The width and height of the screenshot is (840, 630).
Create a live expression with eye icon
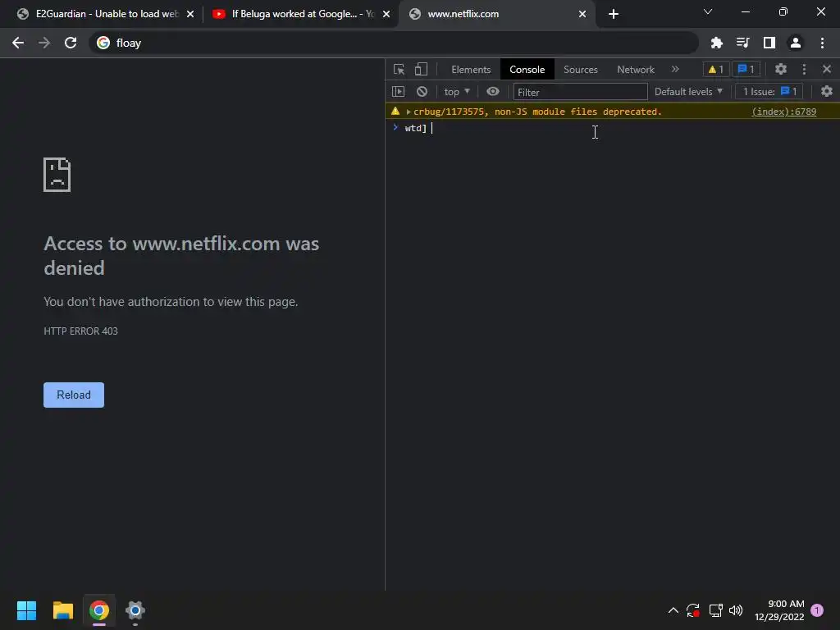(x=493, y=92)
